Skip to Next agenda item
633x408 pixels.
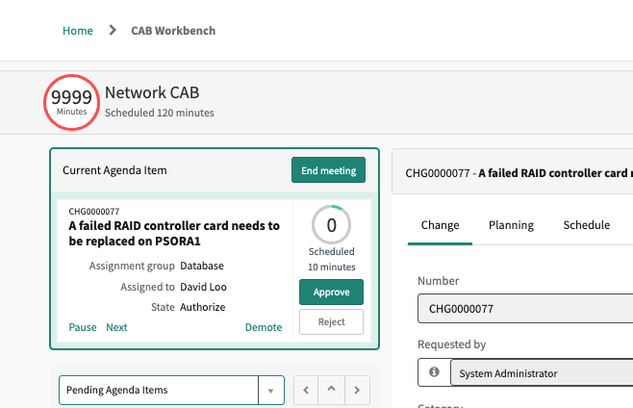[117, 327]
